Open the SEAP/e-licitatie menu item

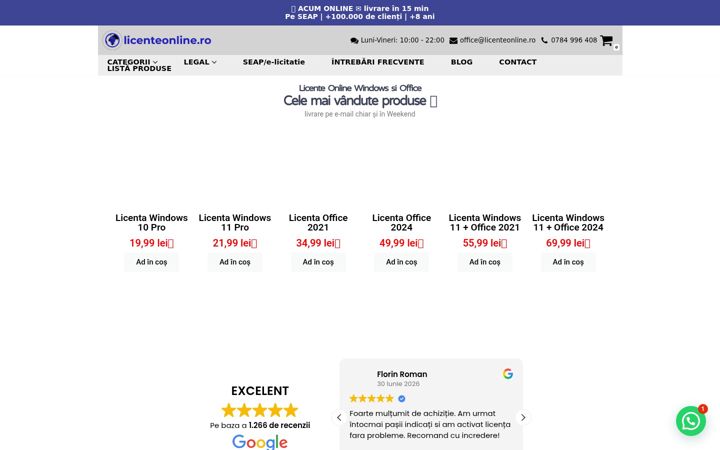click(x=274, y=62)
